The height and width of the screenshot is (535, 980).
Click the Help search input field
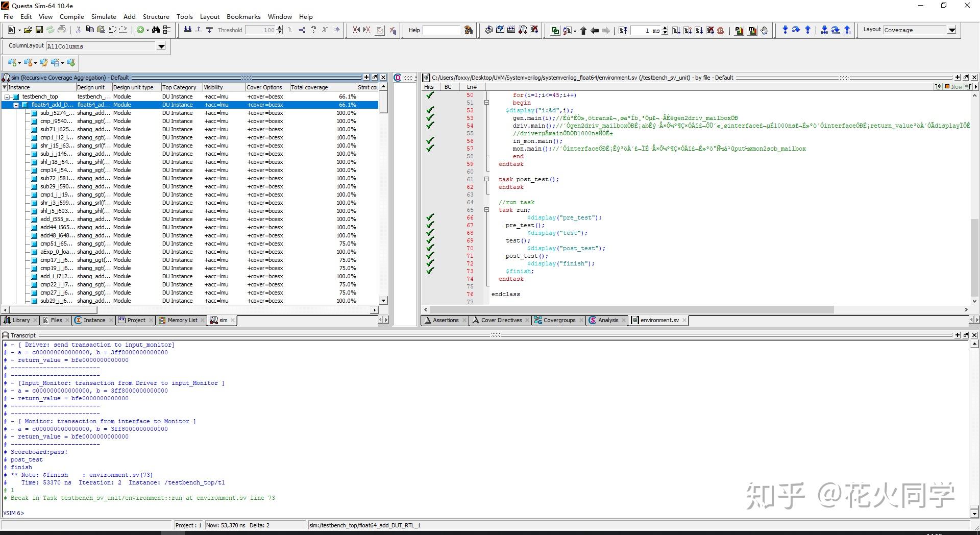click(x=442, y=30)
